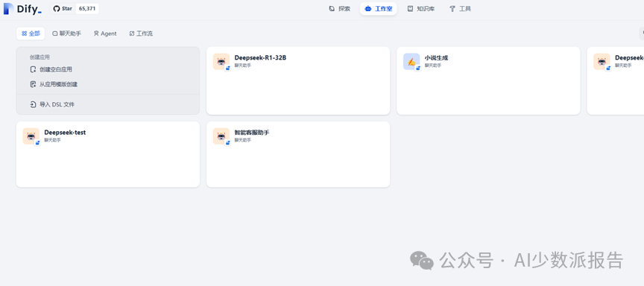Filter apps by 聊天助手
This screenshot has width=644, height=286.
point(66,34)
